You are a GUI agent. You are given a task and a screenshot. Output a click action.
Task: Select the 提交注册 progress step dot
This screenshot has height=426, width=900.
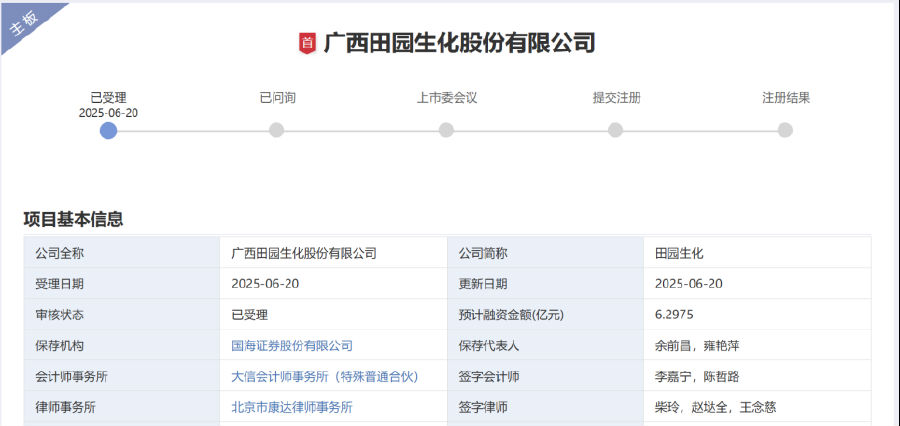(615, 130)
